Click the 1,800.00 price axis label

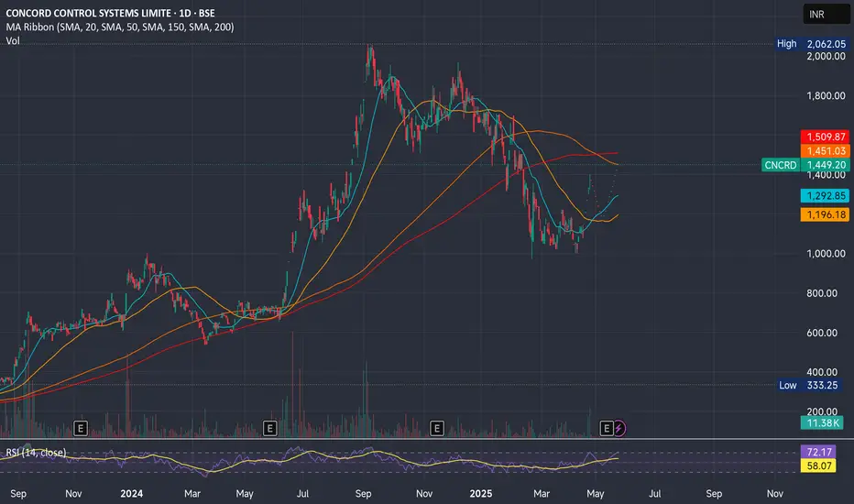[x=826, y=96]
